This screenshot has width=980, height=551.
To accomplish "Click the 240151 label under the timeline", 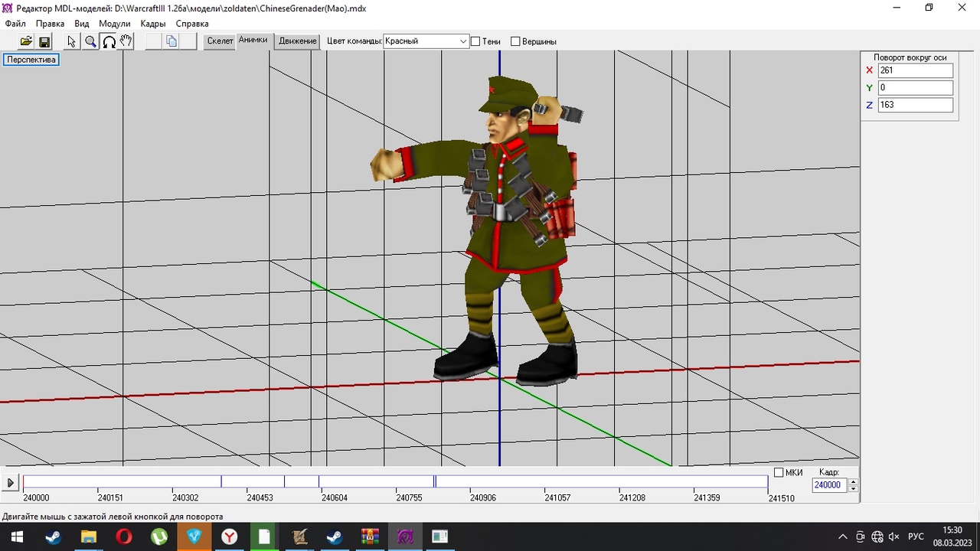I will pos(110,498).
